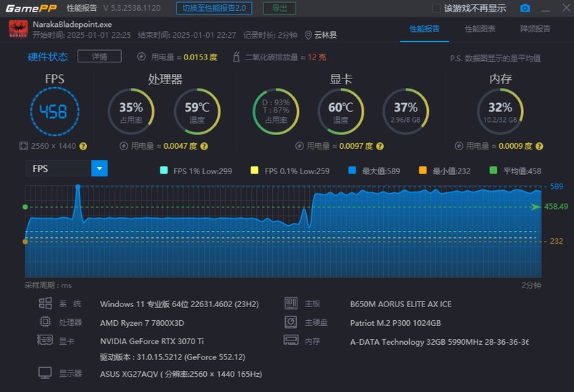Click the help icon next to 2560 x 1440

[x=83, y=146]
